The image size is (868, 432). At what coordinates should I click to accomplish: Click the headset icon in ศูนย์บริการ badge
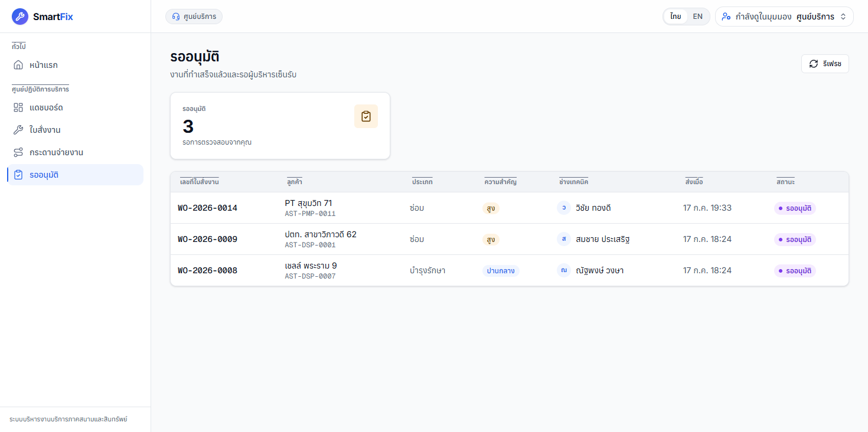[x=176, y=17]
